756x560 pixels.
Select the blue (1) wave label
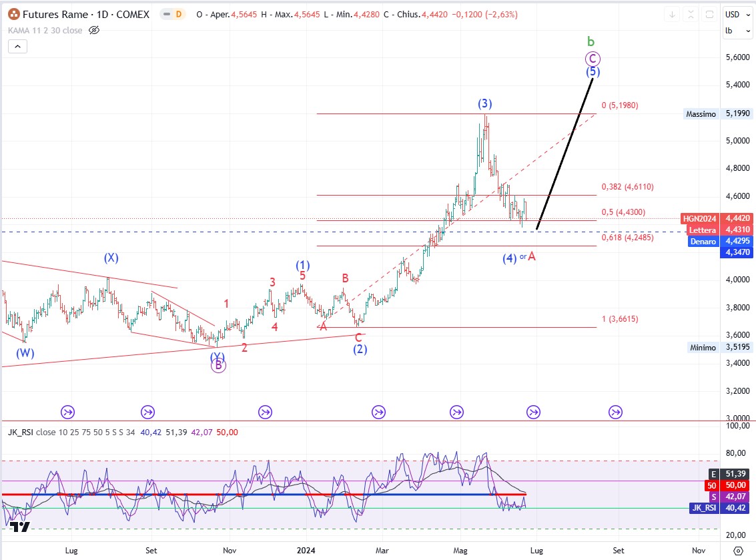tap(303, 265)
